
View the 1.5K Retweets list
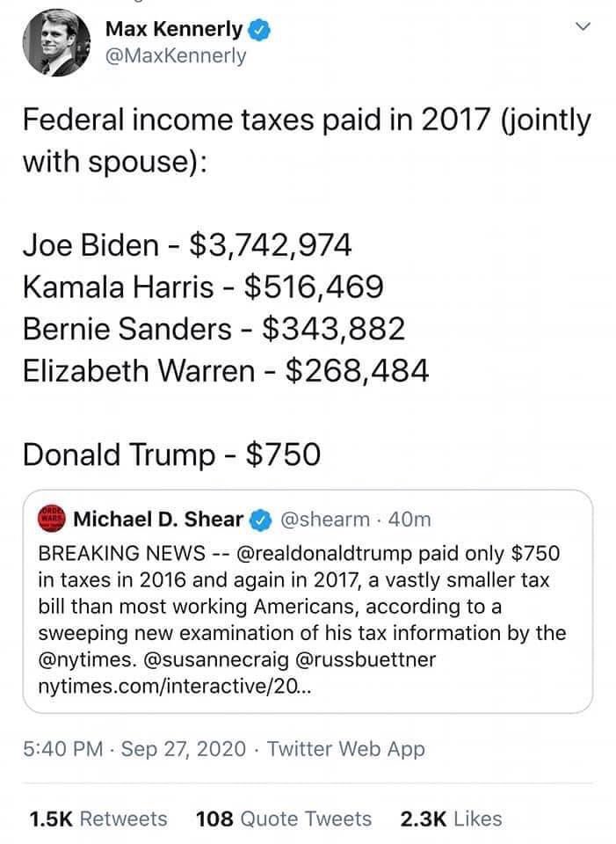(x=98, y=819)
